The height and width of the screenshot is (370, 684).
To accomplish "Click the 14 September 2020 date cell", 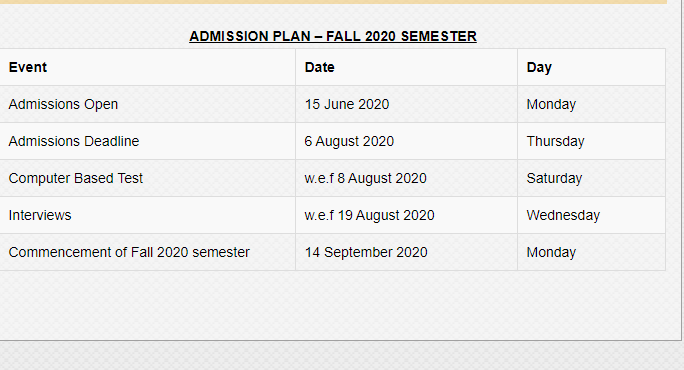I will (407, 252).
